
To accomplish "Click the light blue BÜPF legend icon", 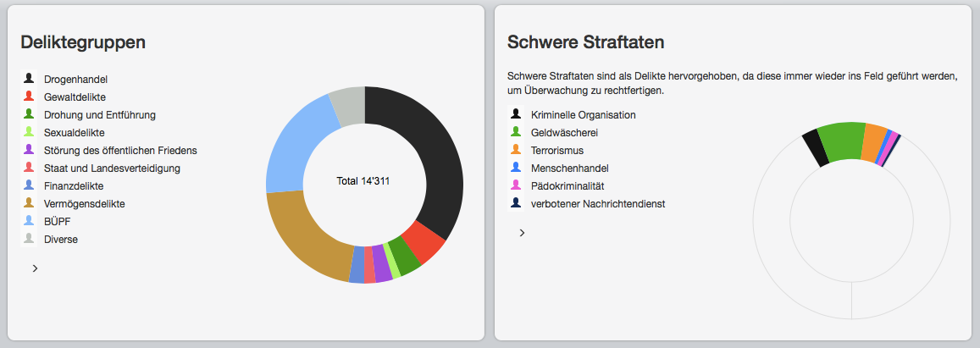I will click(28, 221).
